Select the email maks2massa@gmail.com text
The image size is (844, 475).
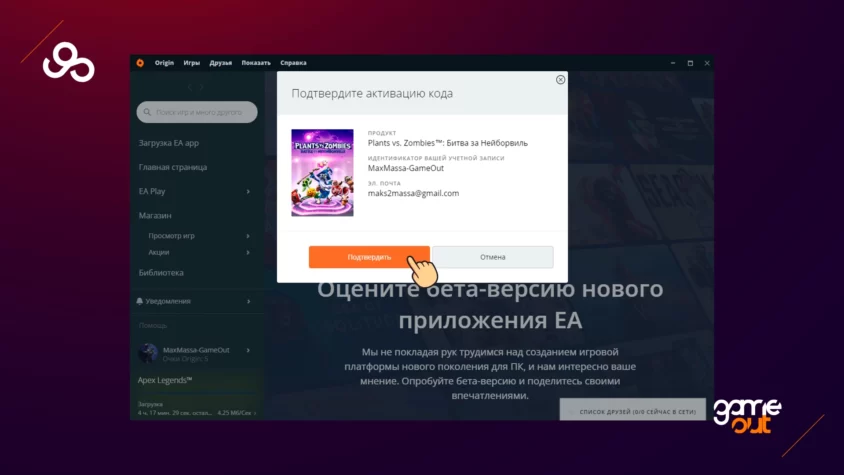[x=413, y=193]
